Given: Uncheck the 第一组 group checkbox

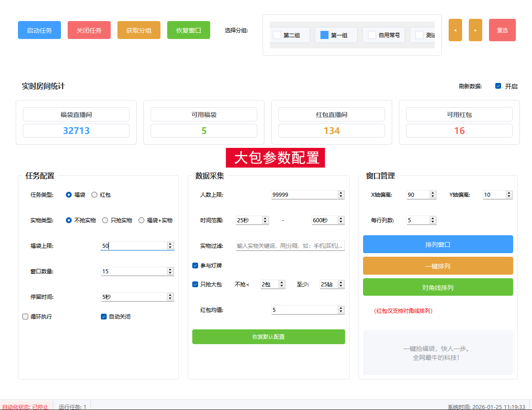Looking at the screenshot, I should point(324,35).
